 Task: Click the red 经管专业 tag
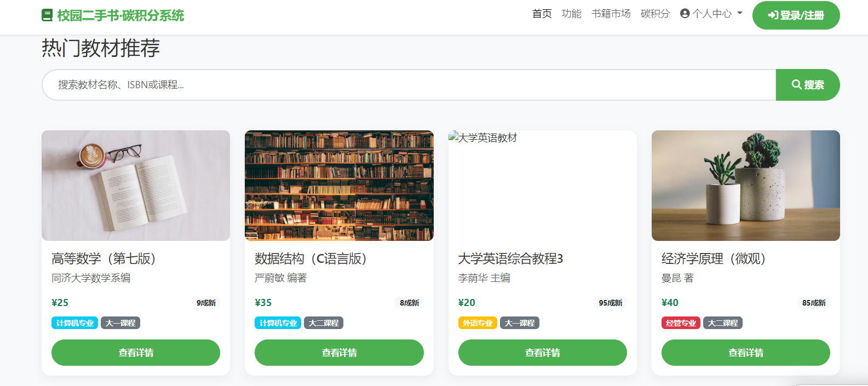tap(681, 323)
